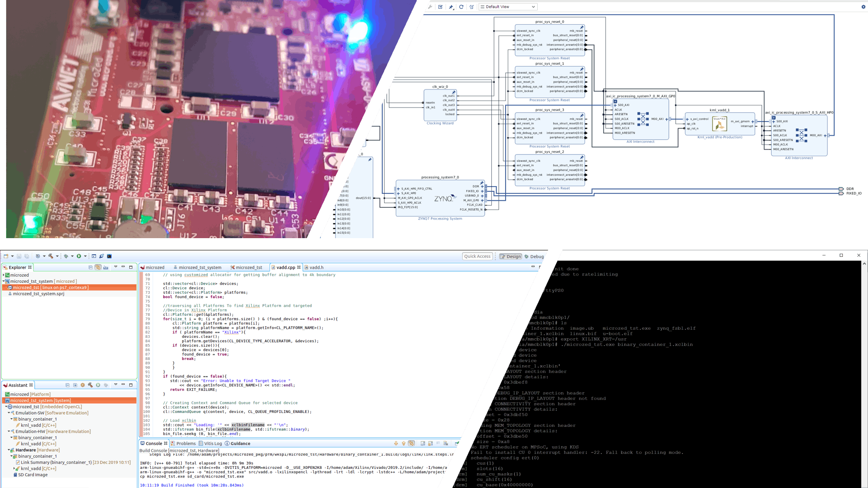Click the Design perspective button
This screenshot has width=868, height=488.
coord(510,256)
